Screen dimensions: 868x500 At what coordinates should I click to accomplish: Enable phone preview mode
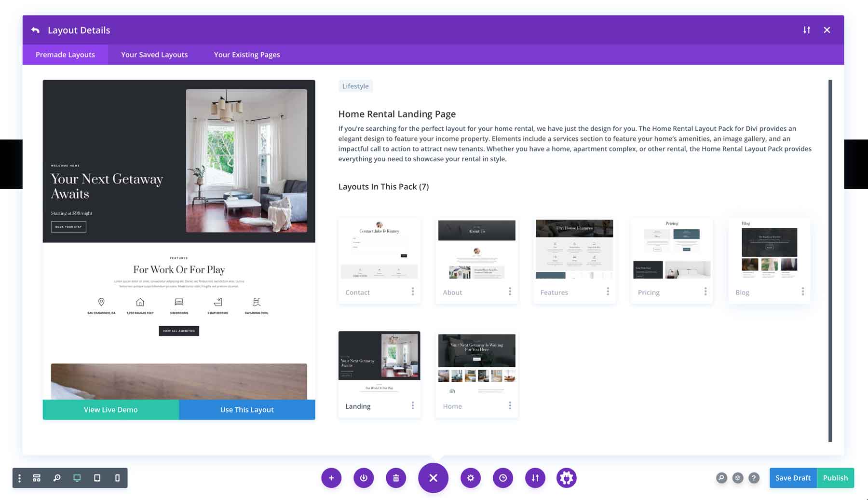[x=116, y=478]
